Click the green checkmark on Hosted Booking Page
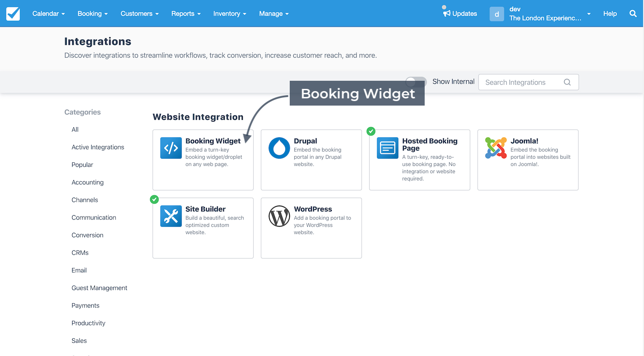The width and height of the screenshot is (644, 356). pyautogui.click(x=371, y=131)
